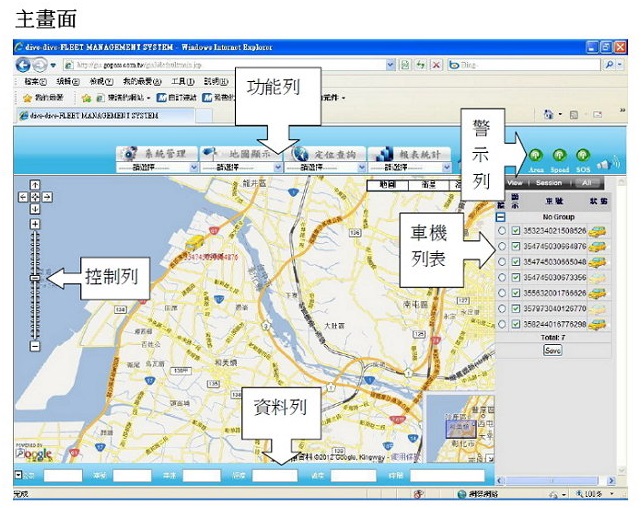Pan the map down with the arrow

coord(35,209)
